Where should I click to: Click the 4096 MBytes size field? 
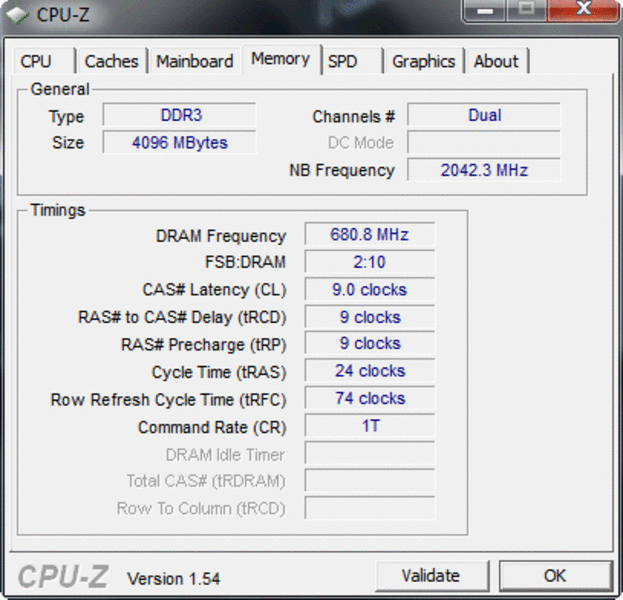tap(179, 143)
